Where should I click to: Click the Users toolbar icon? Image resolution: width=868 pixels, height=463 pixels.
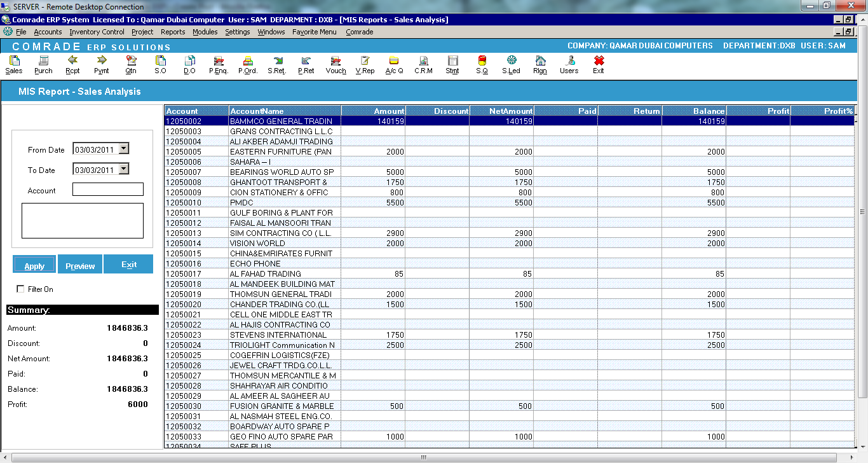coord(569,64)
